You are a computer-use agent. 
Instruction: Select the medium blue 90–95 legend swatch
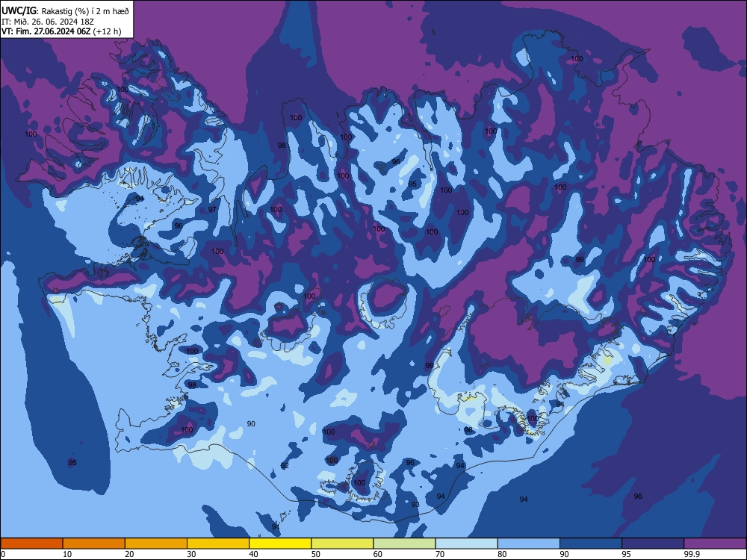[x=591, y=544]
